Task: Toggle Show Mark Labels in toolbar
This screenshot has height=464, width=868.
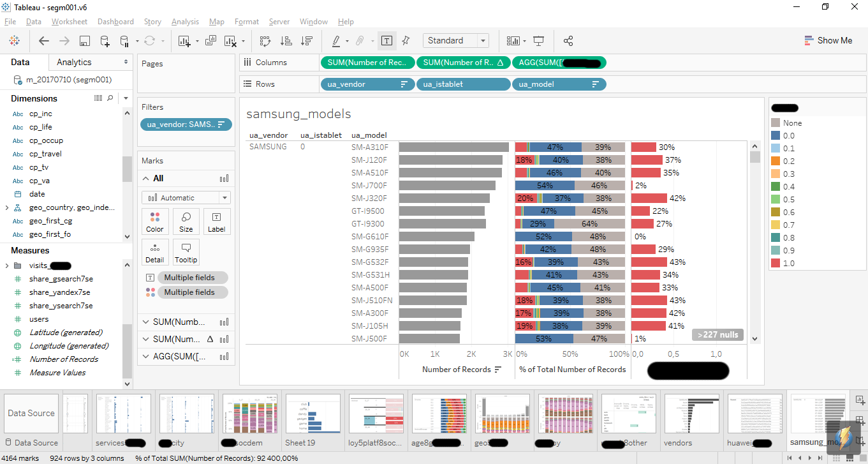Action: tap(386, 41)
